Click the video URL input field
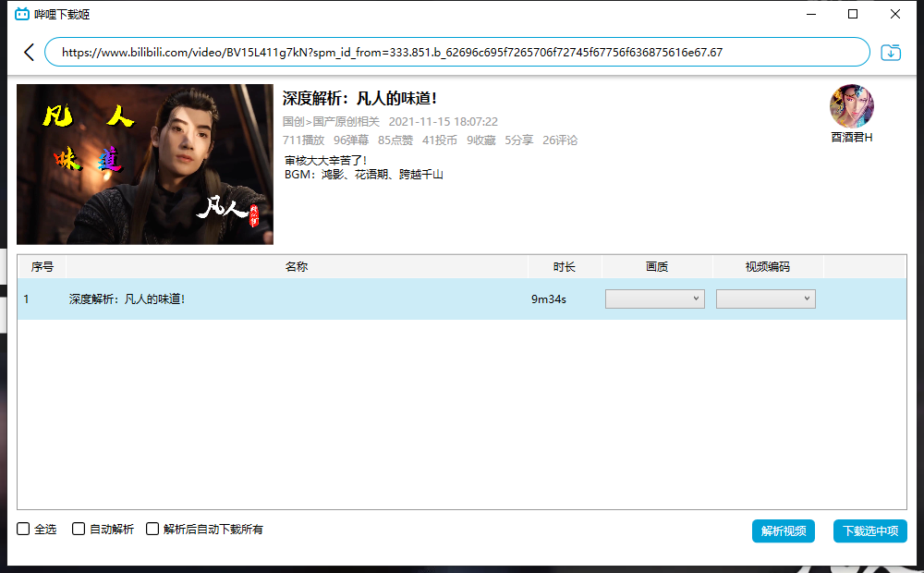This screenshot has width=924, height=573. click(x=457, y=53)
